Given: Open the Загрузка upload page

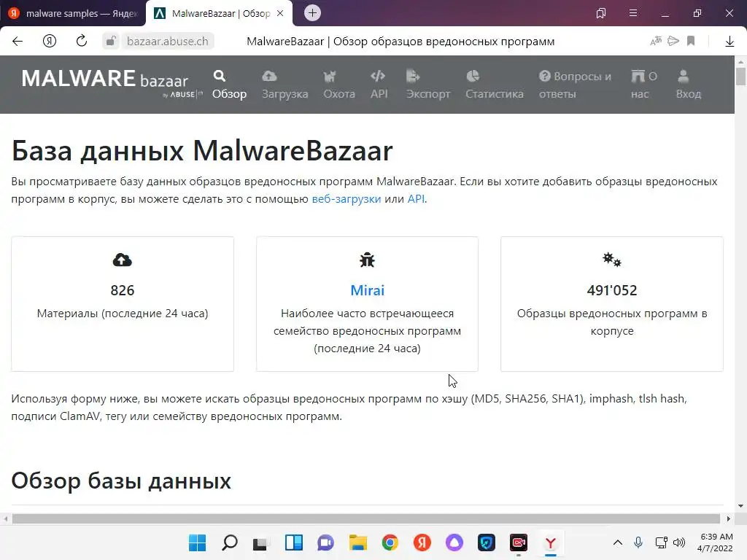Looking at the screenshot, I should 285,85.
